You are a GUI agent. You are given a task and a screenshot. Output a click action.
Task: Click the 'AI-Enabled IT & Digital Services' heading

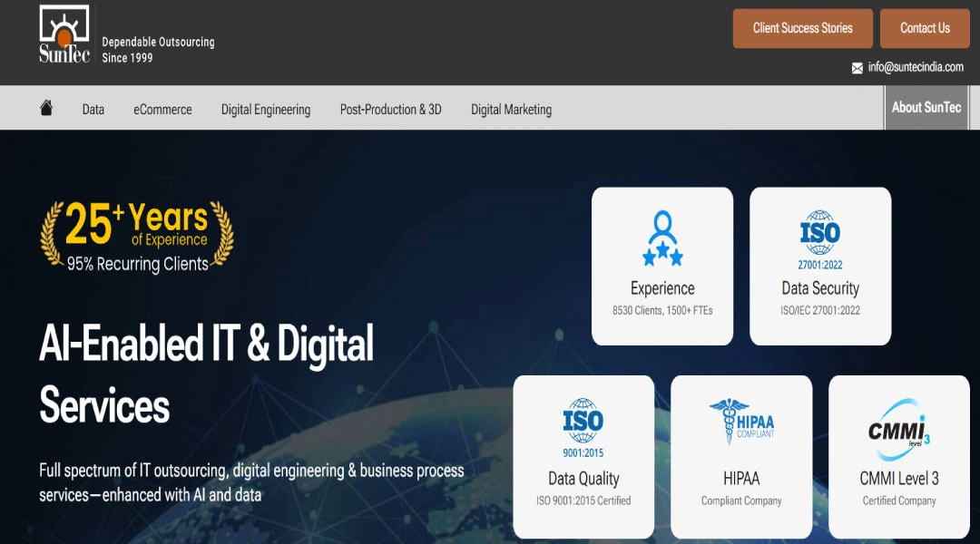tap(206, 374)
